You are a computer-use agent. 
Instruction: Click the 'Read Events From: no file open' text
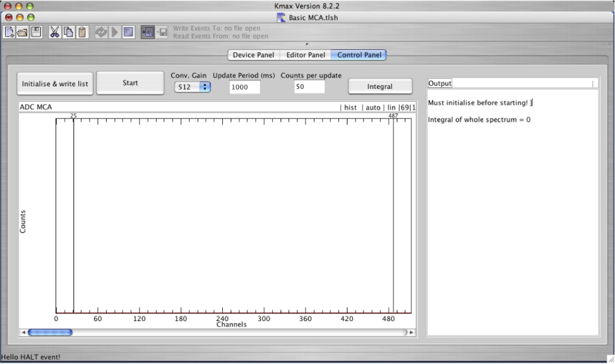click(220, 36)
